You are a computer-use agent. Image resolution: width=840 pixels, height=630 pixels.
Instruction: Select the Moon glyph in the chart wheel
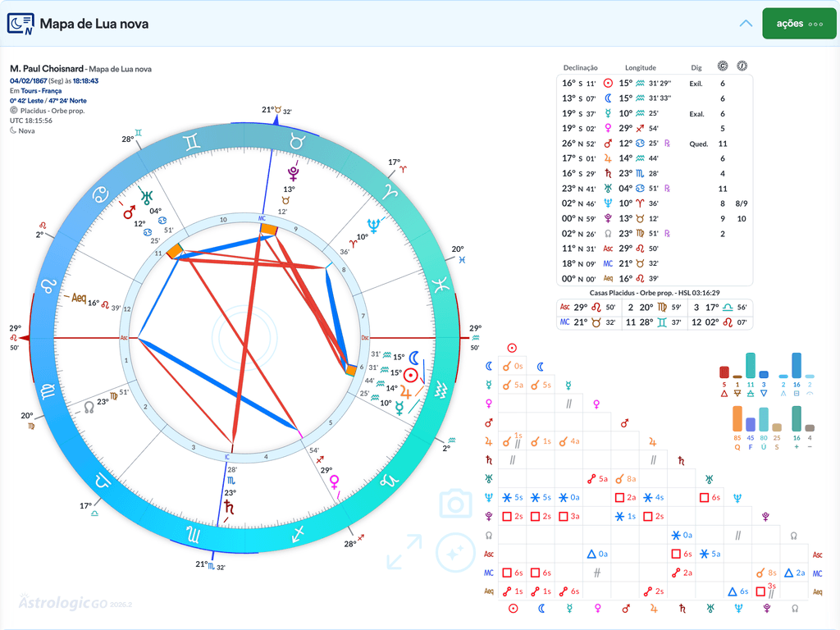(x=414, y=358)
